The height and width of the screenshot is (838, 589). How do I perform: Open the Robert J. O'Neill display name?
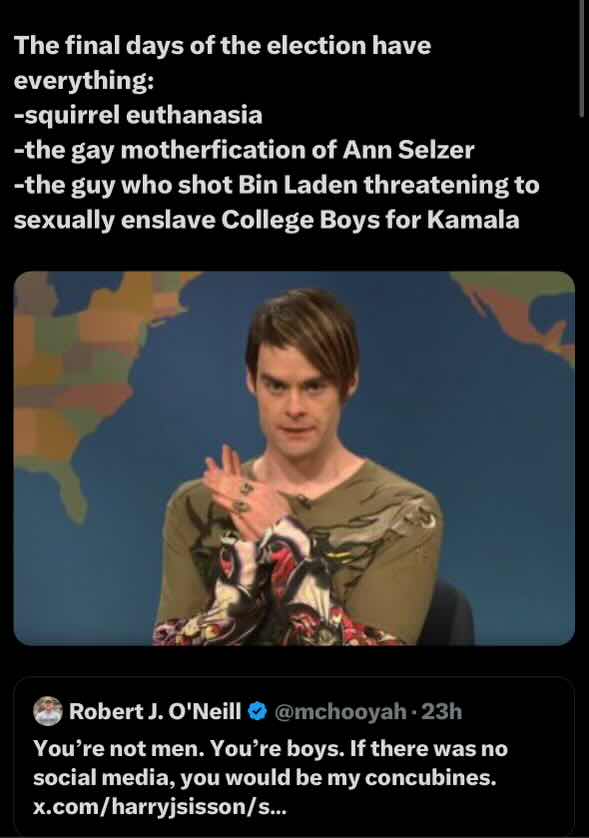pyautogui.click(x=155, y=711)
